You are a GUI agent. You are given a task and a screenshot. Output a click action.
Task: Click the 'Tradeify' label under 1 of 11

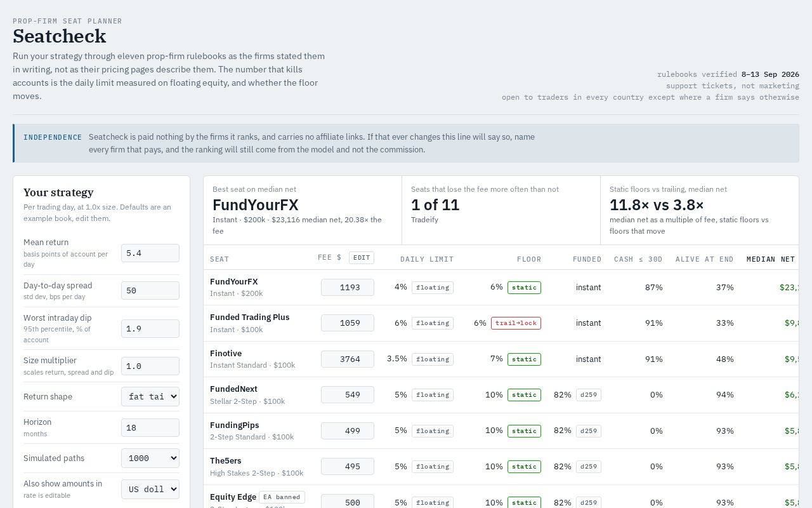[425, 220]
